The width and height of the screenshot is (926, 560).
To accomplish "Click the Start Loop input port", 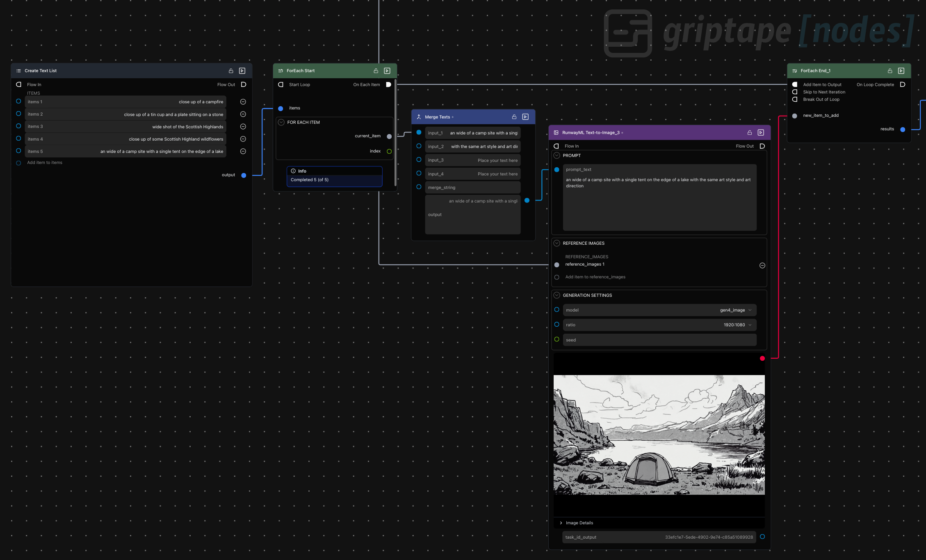I will (x=281, y=84).
